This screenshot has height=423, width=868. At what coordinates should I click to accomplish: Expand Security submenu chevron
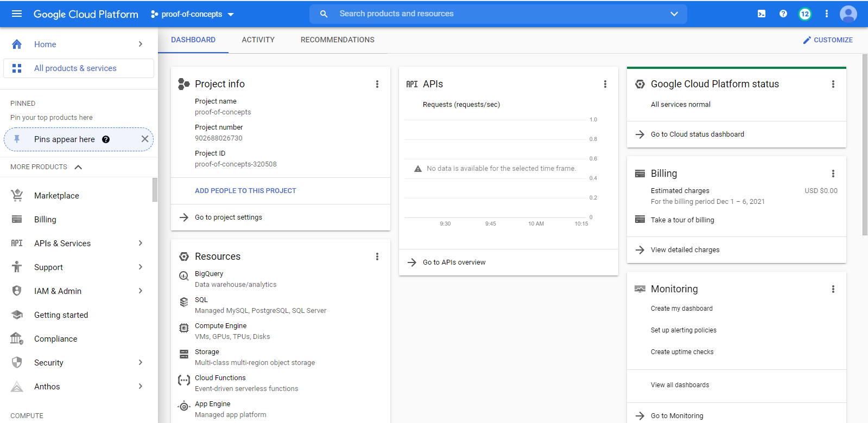(141, 362)
